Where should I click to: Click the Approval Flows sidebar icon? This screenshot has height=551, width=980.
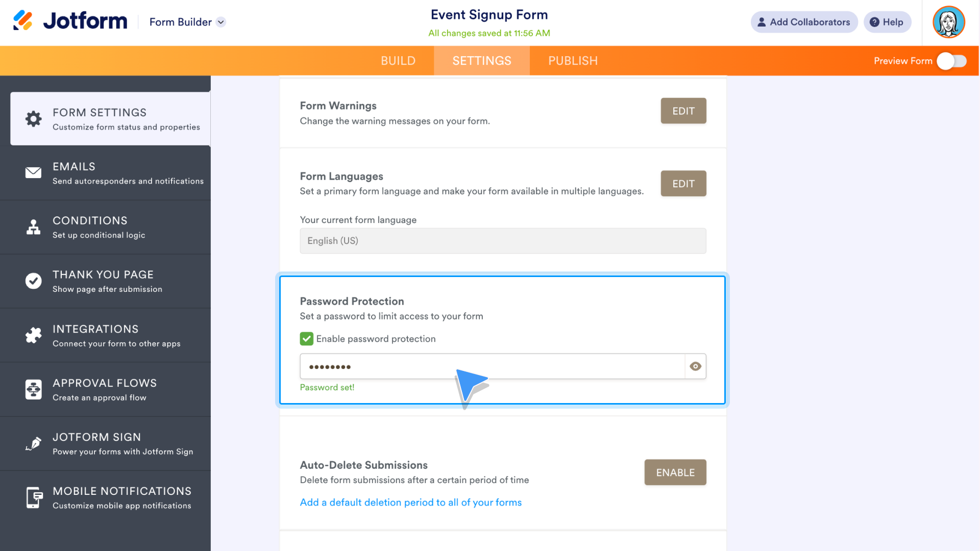[33, 389]
